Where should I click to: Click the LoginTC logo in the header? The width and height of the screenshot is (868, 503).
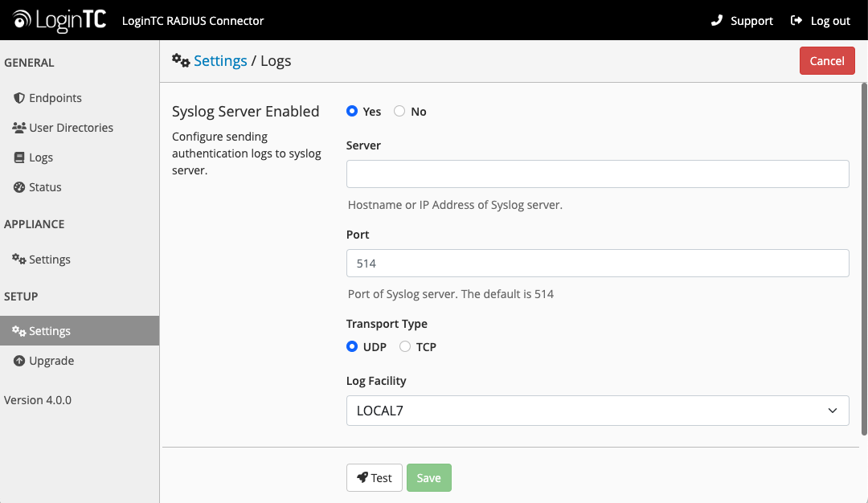tap(59, 19)
